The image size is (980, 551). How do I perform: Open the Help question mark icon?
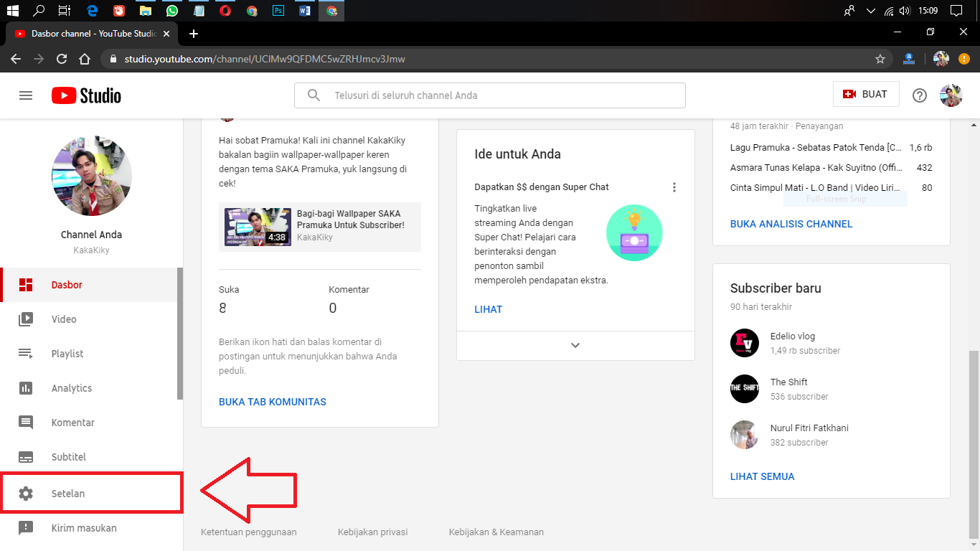point(920,95)
